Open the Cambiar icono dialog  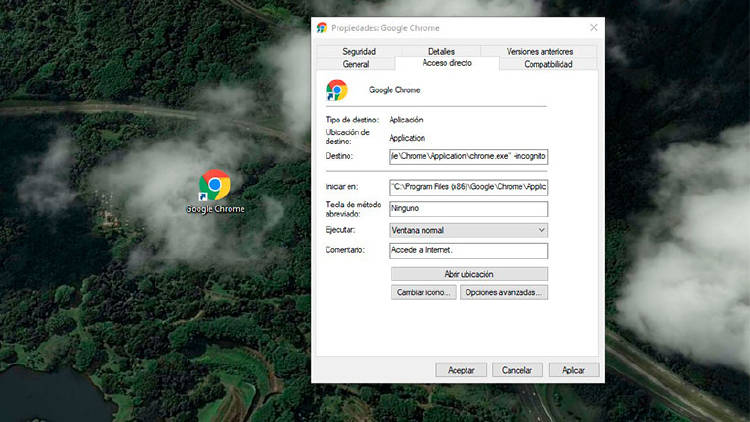click(x=423, y=292)
